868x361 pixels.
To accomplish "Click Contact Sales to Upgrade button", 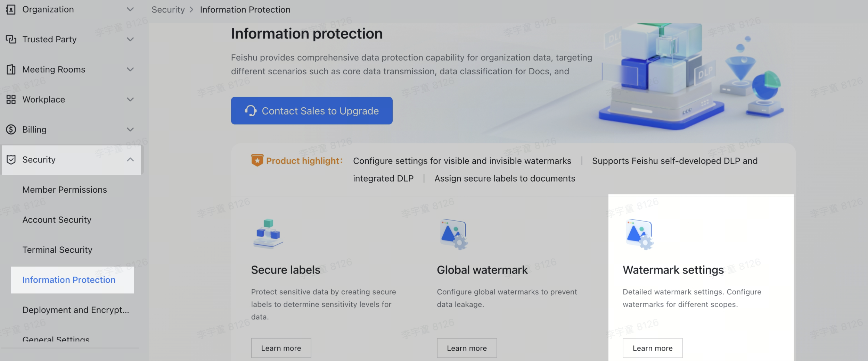I will [312, 111].
